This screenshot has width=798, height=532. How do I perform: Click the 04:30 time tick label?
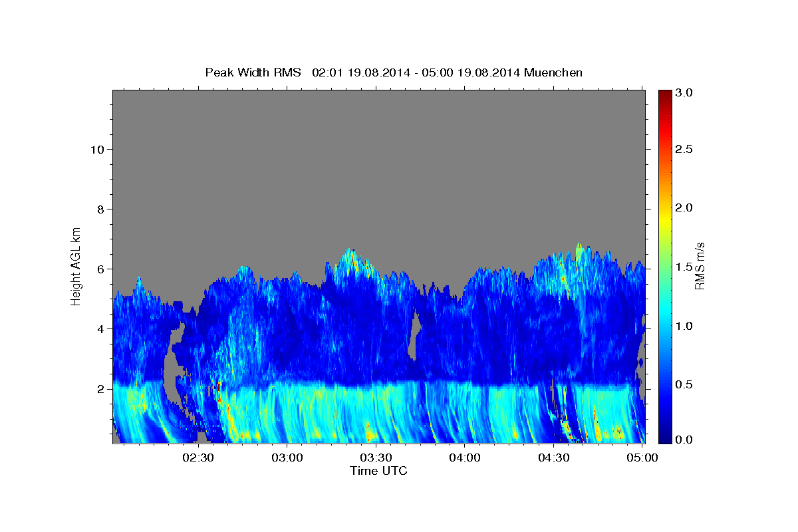click(x=553, y=458)
